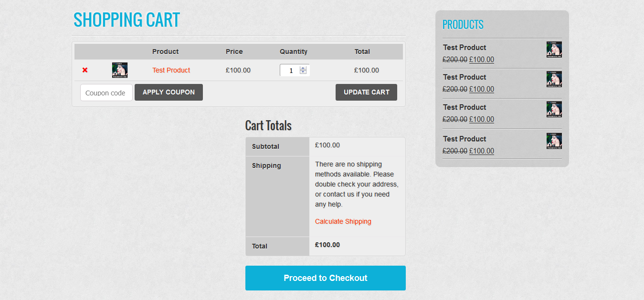Viewport: 644px width, 300px height.
Task: Click the Coupon code input field
Action: click(x=106, y=93)
